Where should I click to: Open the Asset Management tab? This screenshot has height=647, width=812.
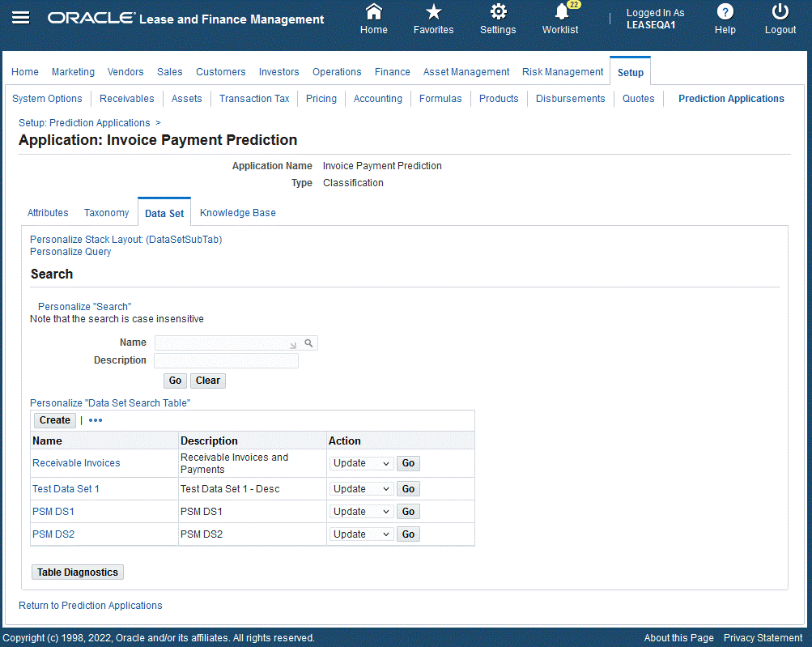[x=466, y=72]
